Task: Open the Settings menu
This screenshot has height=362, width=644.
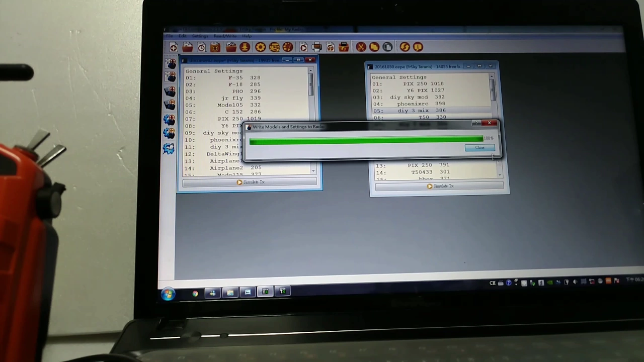Action: click(x=200, y=36)
